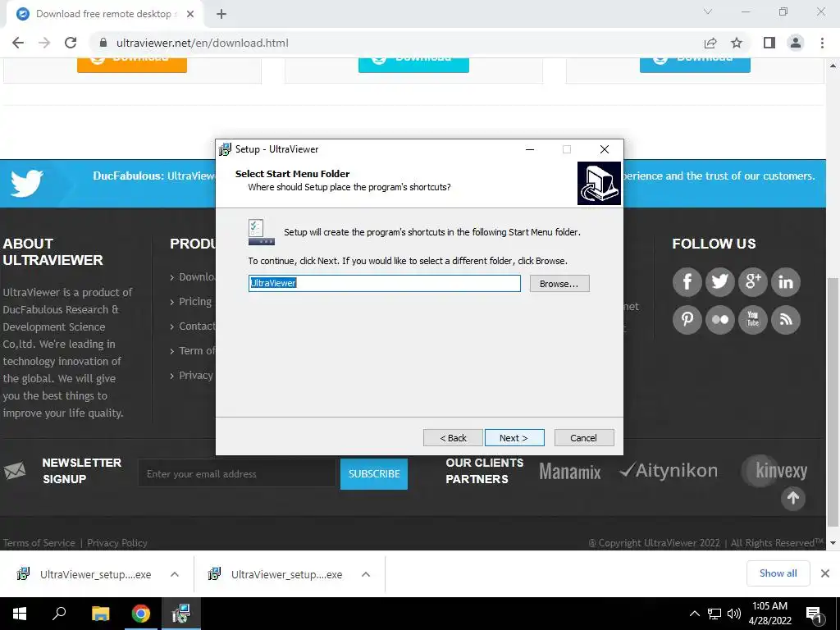Image resolution: width=840 pixels, height=630 pixels.
Task: Open the Windows Start menu
Action: pos(20,614)
